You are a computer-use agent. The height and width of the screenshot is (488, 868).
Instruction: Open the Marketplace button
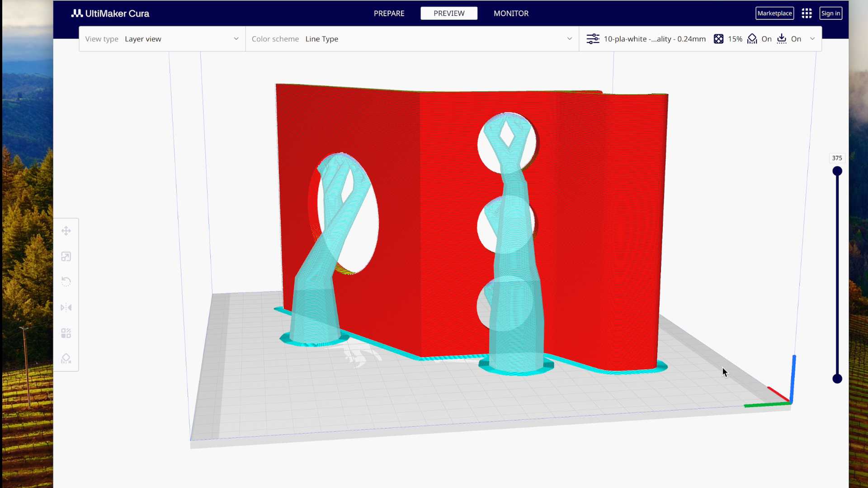(774, 13)
